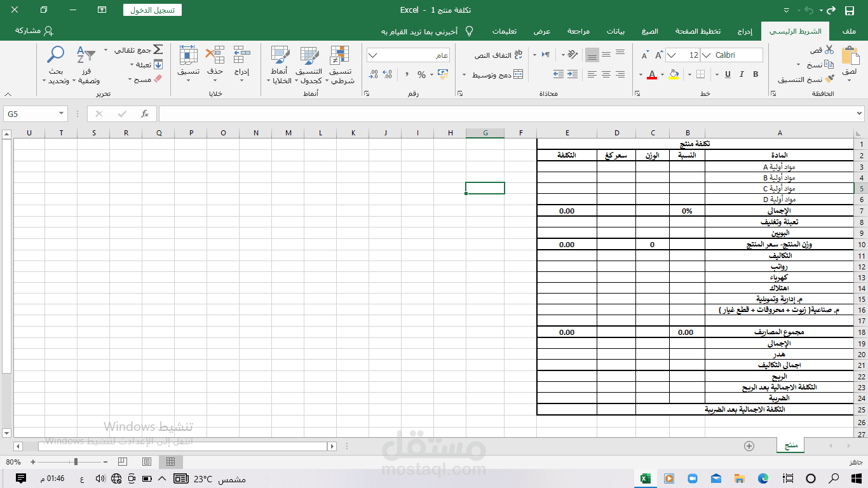Click the Sign in (تسجيل الدخول) button
This screenshot has width=868, height=488.
153,10
